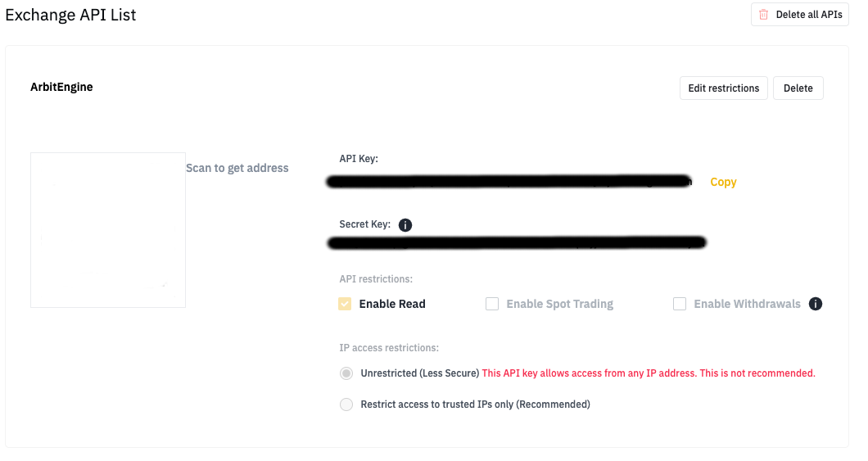Click the IP access restrictions label
The height and width of the screenshot is (461, 868).
pyautogui.click(x=389, y=348)
